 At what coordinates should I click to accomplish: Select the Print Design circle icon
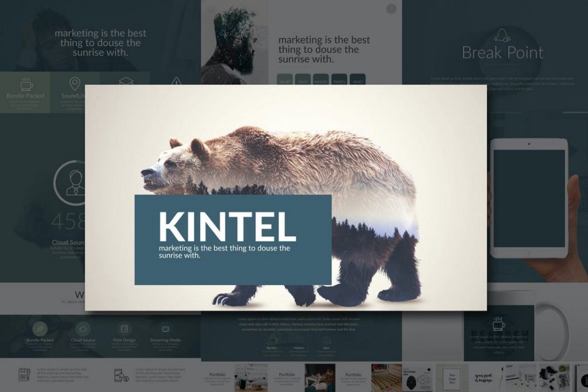pyautogui.click(x=125, y=328)
